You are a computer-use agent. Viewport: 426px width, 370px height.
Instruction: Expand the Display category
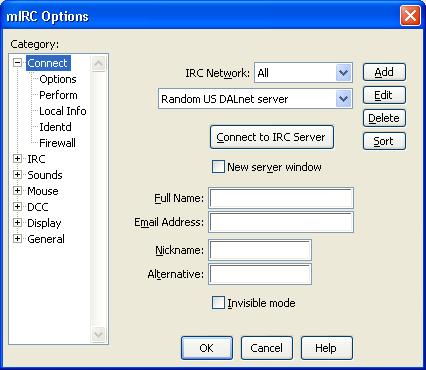click(x=17, y=223)
